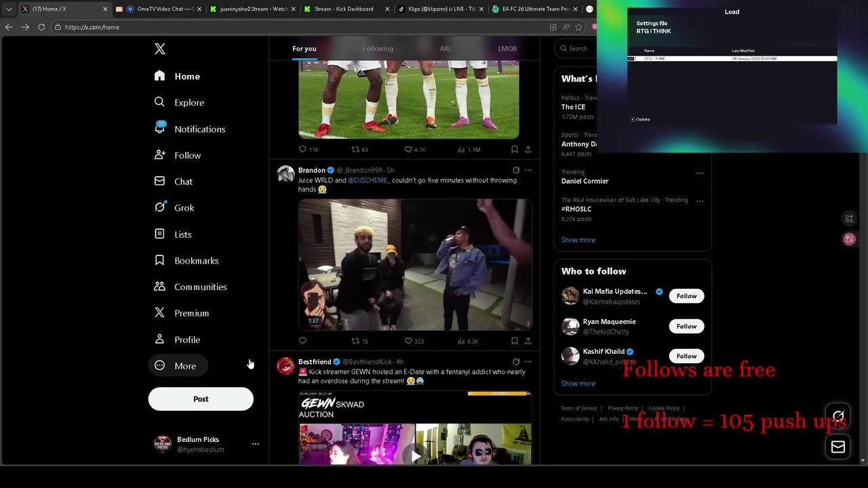Show more Who to follow suggestions
The height and width of the screenshot is (488, 868).
578,384
